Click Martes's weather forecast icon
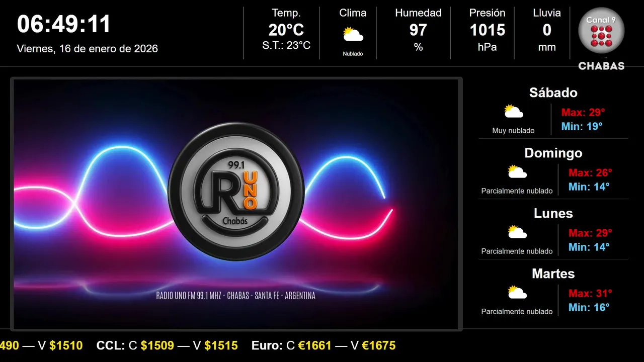 517,292
